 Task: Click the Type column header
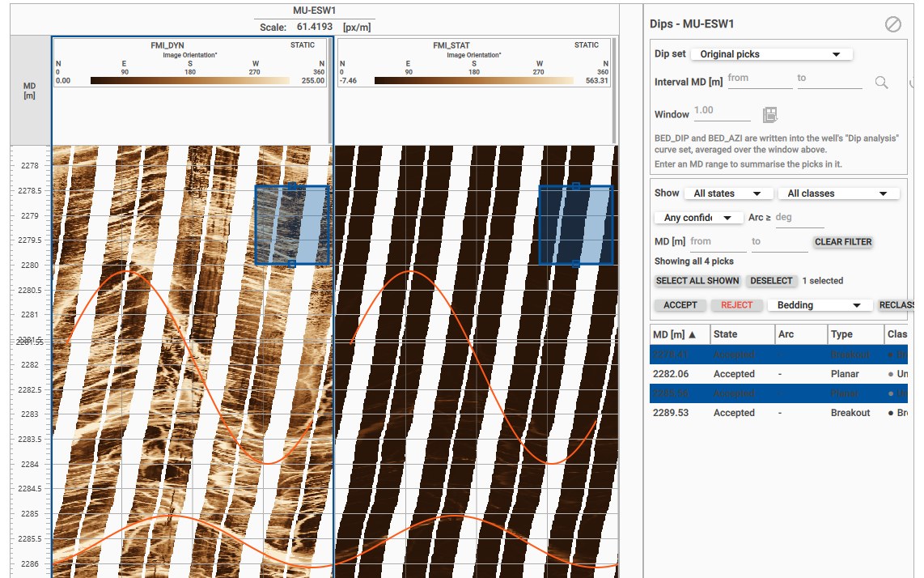(x=855, y=334)
